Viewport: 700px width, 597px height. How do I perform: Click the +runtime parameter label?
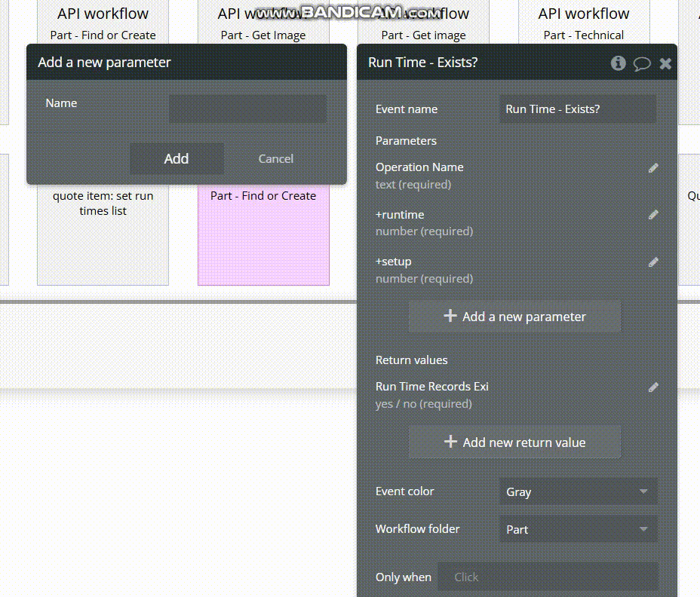pos(400,215)
